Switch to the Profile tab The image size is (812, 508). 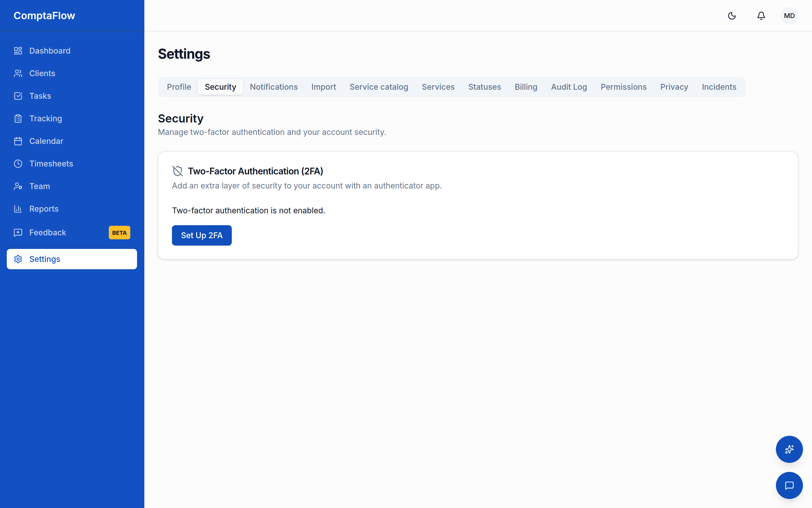tap(179, 87)
